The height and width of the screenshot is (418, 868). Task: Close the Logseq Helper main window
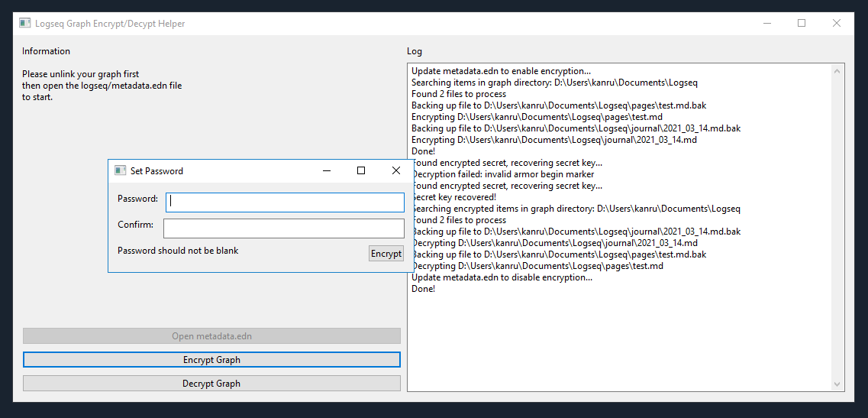(x=837, y=23)
